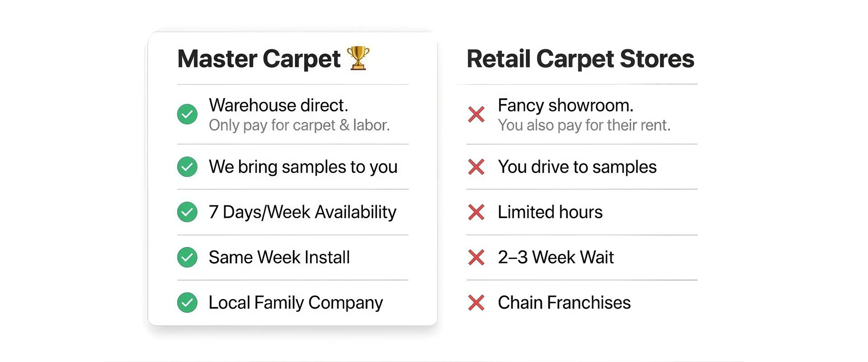
Task: Click the Chain Franchises text
Action: coord(564,303)
